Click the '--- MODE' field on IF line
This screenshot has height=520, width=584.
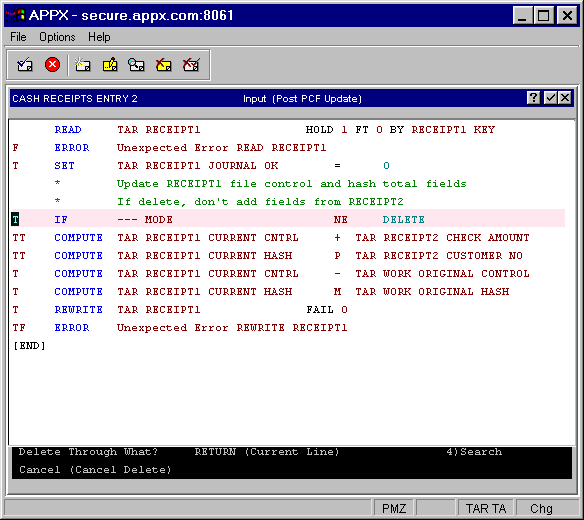point(145,219)
